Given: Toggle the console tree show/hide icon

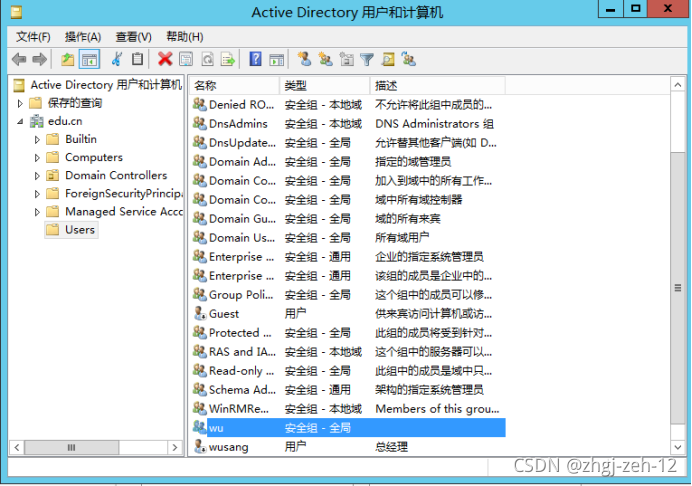Looking at the screenshot, I should pos(90,59).
